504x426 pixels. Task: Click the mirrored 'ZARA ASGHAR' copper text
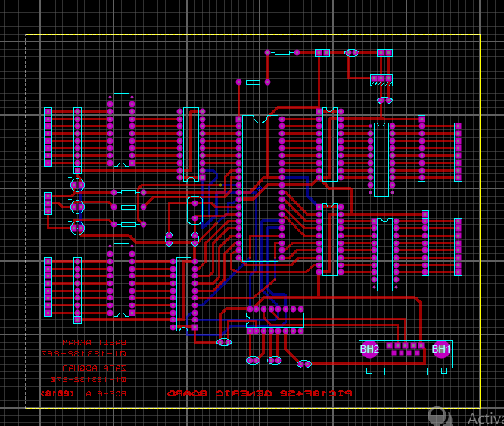[x=94, y=368]
